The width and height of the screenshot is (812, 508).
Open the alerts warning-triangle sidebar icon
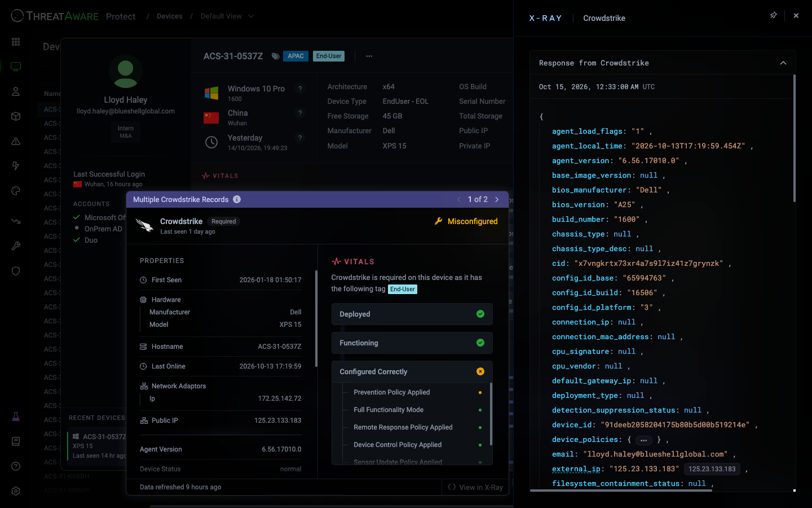[16, 141]
